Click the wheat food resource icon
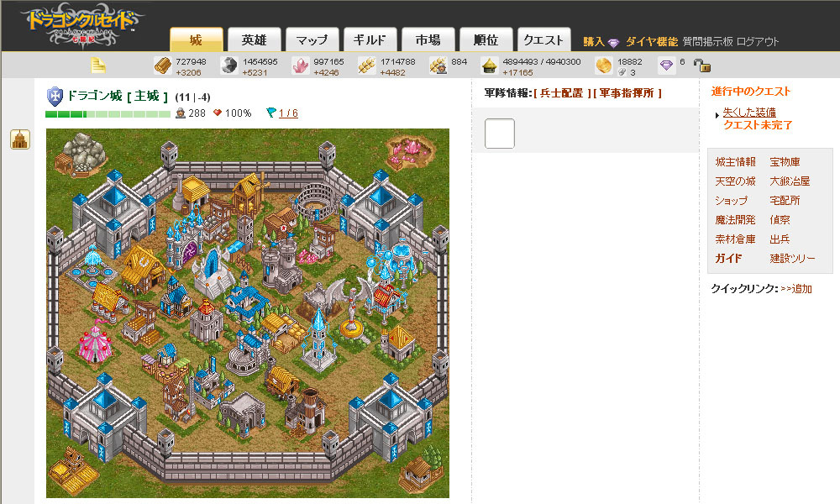This screenshot has width=840, height=504. point(367,66)
